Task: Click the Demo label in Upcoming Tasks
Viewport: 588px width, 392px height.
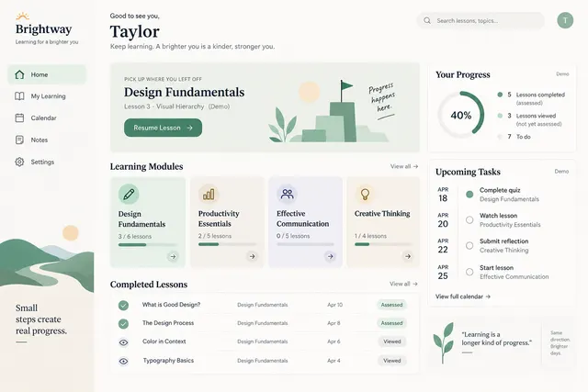Action: point(561,172)
